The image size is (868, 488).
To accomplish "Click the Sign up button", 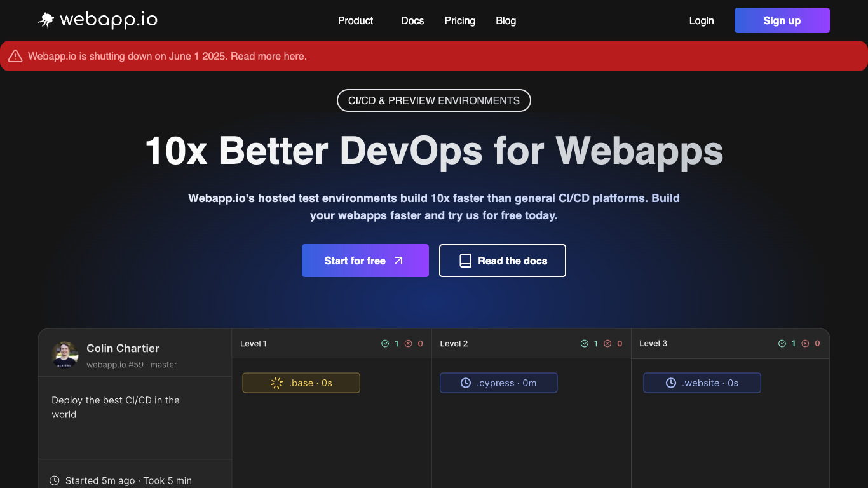I will [782, 20].
